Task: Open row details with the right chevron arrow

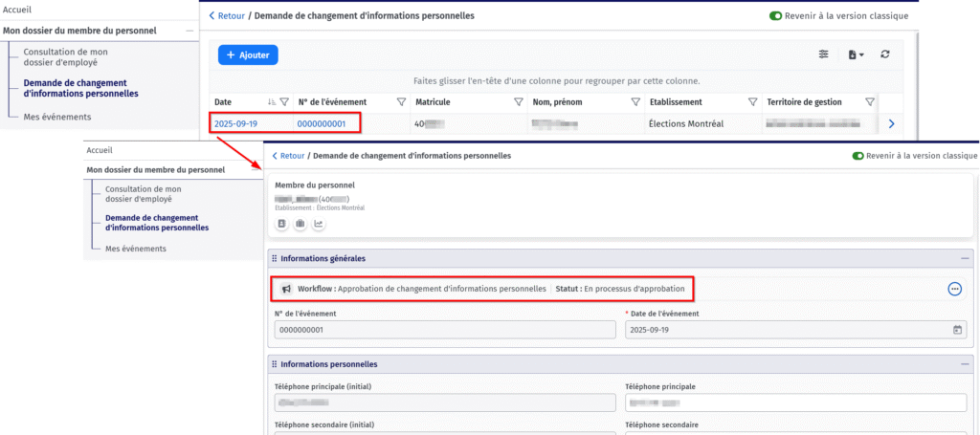Action: point(891,123)
